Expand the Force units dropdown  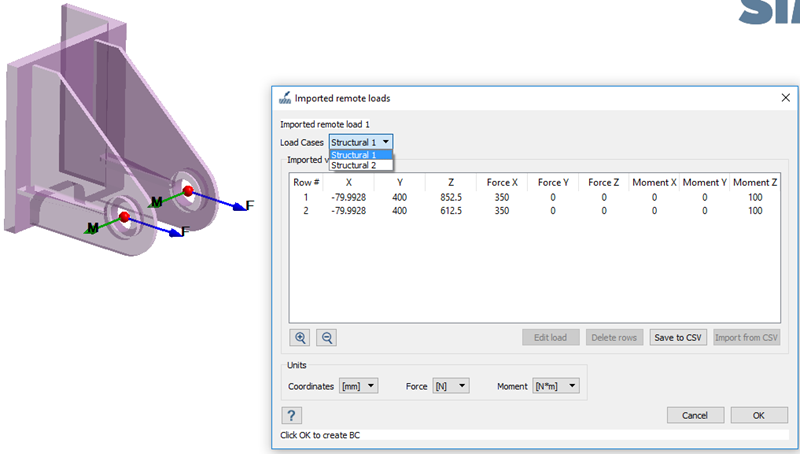[x=450, y=385]
